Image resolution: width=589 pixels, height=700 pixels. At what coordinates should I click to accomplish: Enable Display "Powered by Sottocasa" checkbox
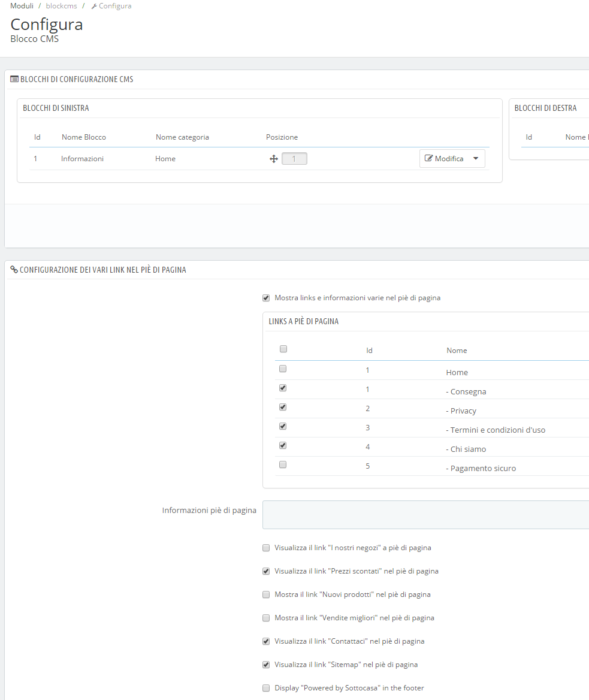pos(266,688)
